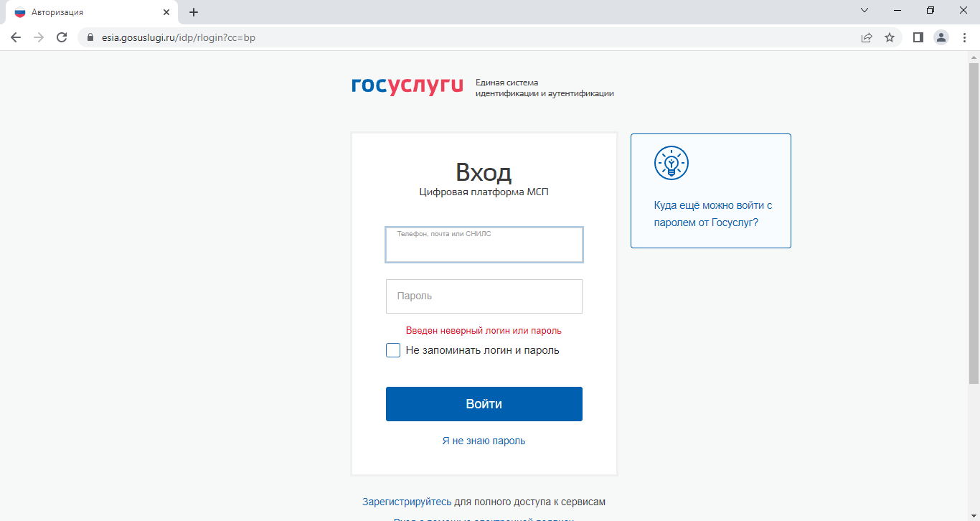The image size is (980, 521).
Task: Bookmark this page with the star
Action: [x=890, y=37]
